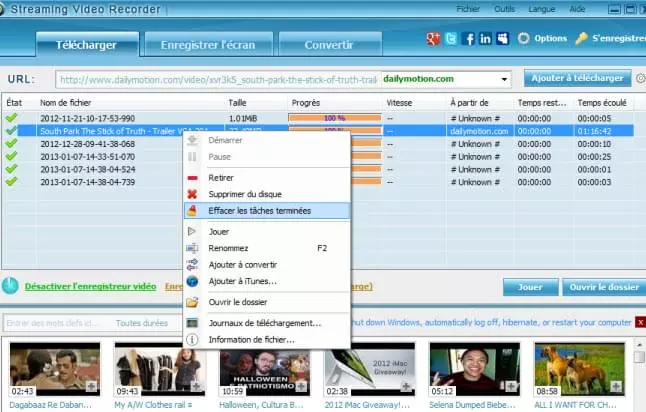Open Information de fichier... menu entry
Screen dimensions: 646x412
267,340
